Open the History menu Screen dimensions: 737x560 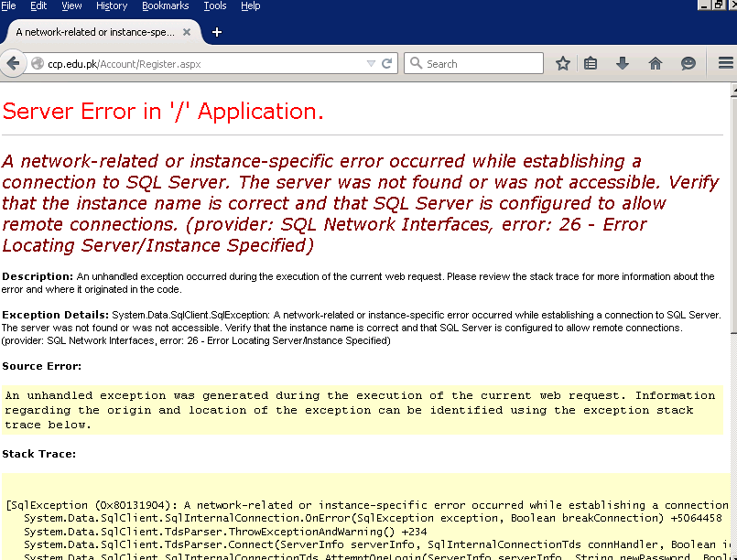click(x=112, y=5)
